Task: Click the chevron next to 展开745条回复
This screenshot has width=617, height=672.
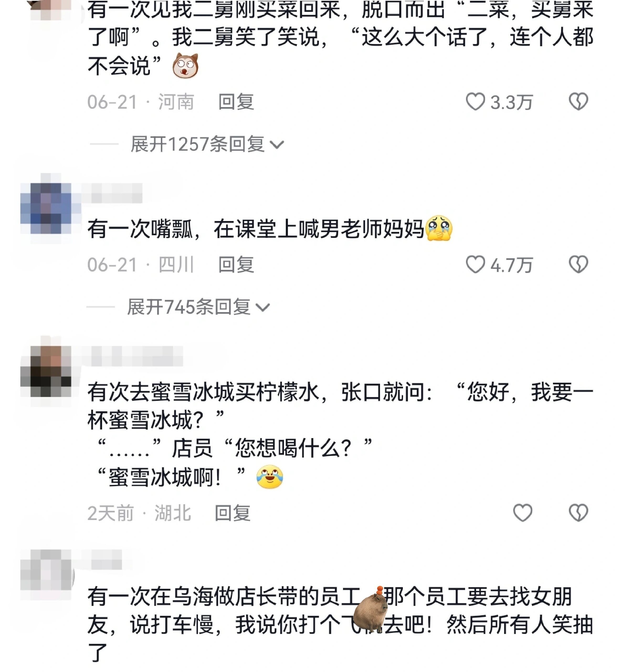Action: (x=263, y=307)
